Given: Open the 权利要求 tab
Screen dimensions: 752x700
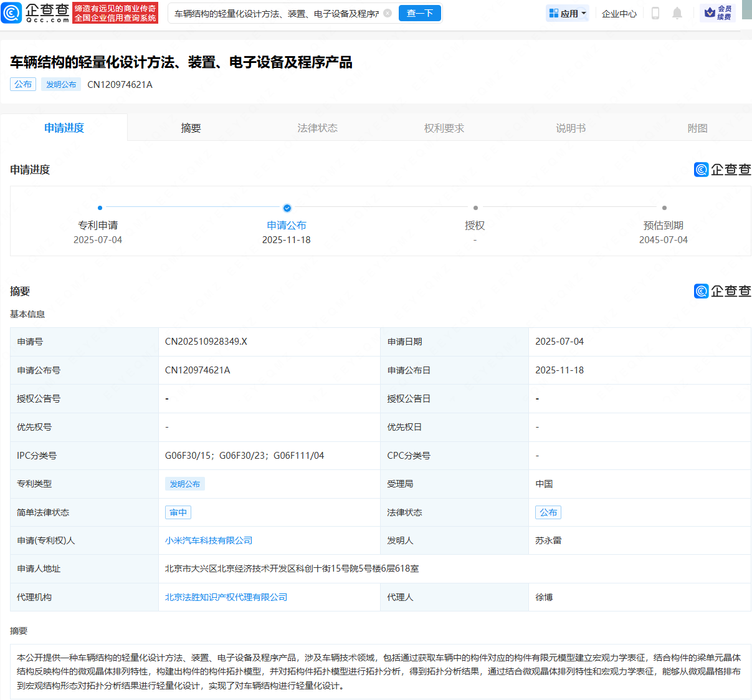Looking at the screenshot, I should pyautogui.click(x=444, y=128).
